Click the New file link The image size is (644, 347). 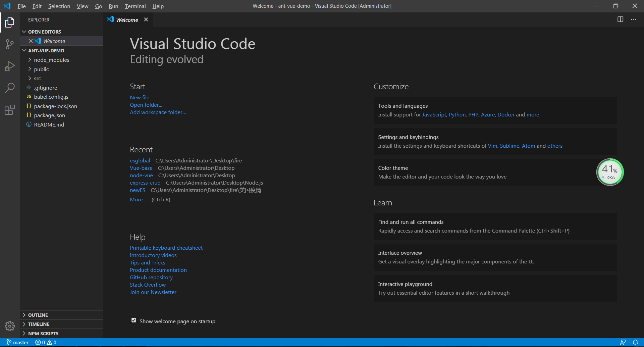click(x=140, y=97)
